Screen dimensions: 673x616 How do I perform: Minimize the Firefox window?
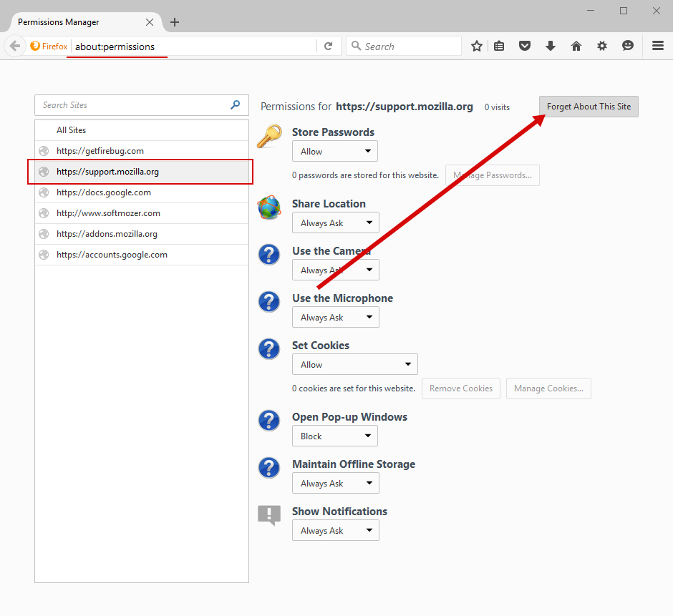[591, 11]
